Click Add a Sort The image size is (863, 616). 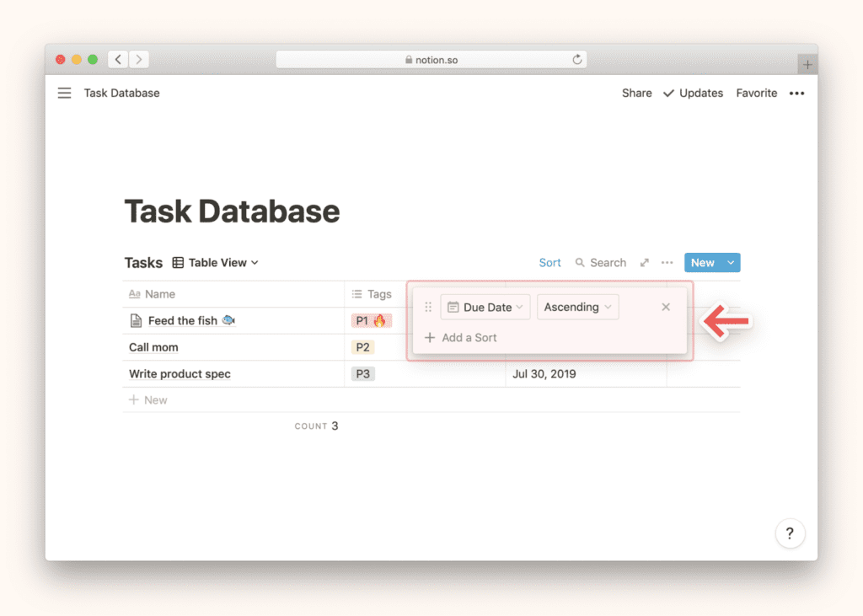(x=461, y=337)
